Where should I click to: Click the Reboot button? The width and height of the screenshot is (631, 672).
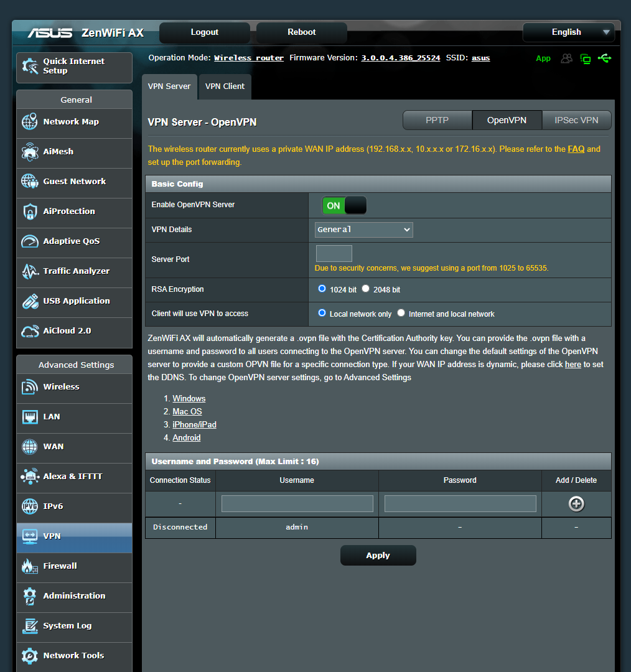(x=302, y=32)
